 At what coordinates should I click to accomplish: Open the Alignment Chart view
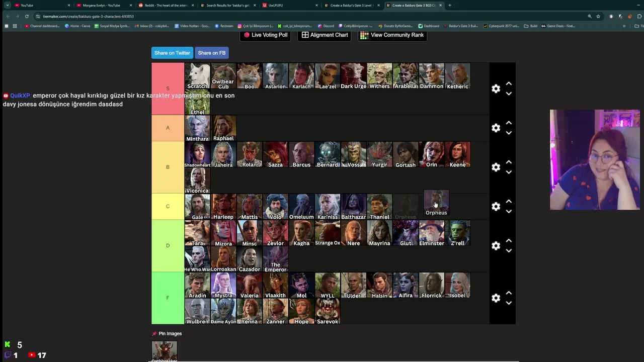pos(325,35)
